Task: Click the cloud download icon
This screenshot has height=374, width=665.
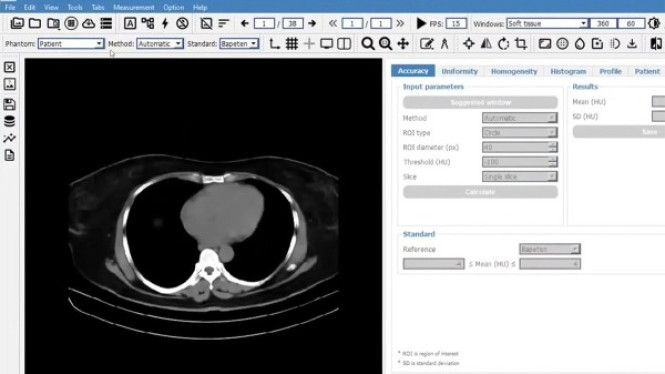Action: [88, 23]
